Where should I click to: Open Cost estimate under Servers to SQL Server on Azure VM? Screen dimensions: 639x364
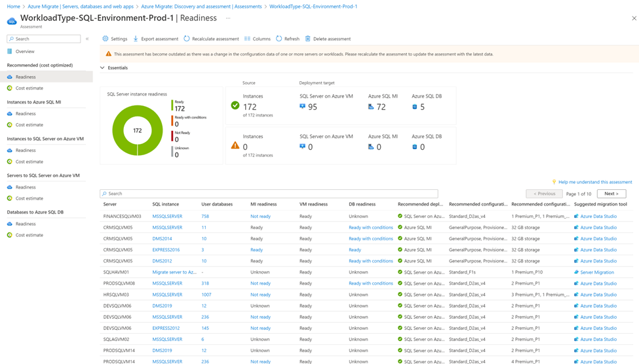click(29, 198)
